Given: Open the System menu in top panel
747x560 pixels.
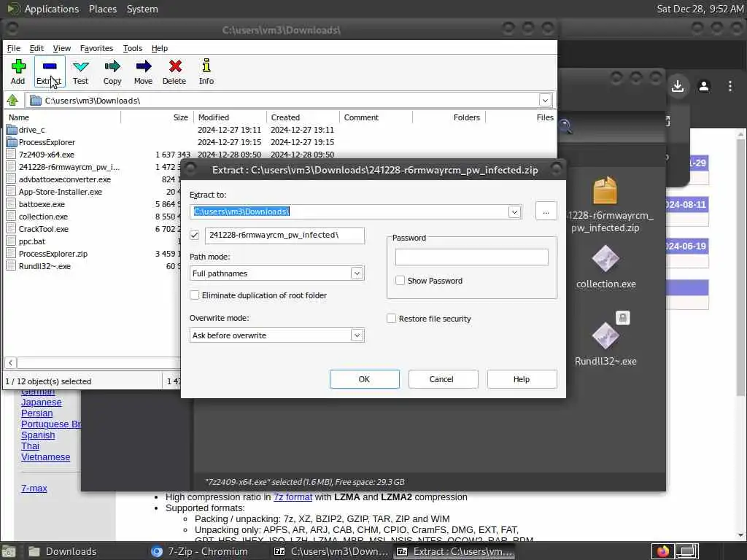Looking at the screenshot, I should [142, 9].
